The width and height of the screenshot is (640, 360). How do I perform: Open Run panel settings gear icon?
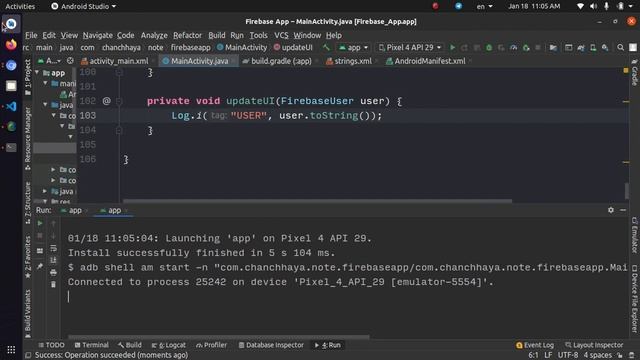[x=611, y=210]
